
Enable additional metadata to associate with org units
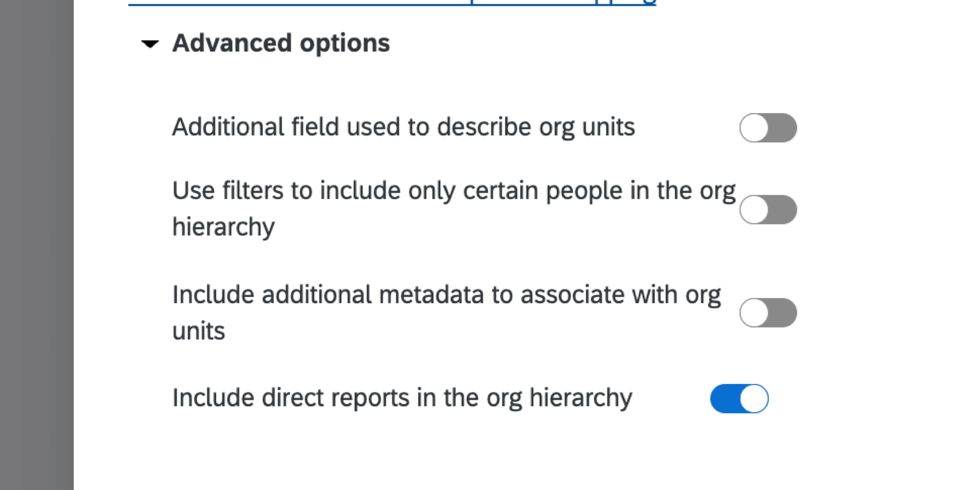pyautogui.click(x=768, y=312)
